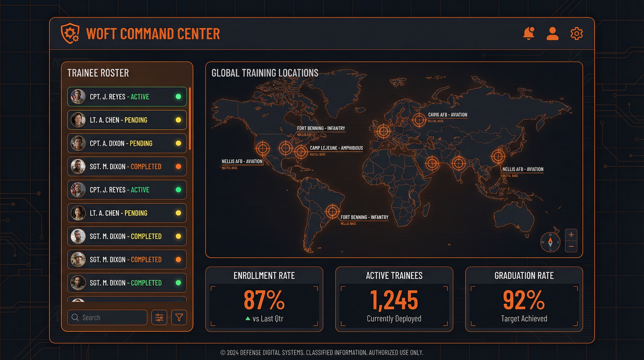
Task: Click the map compass icon
Action: (x=550, y=242)
